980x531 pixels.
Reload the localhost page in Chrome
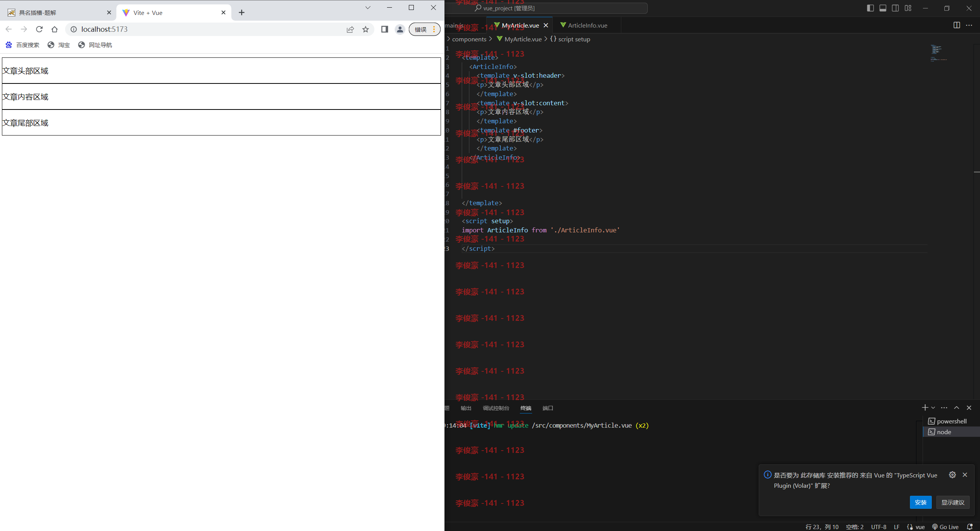point(39,29)
